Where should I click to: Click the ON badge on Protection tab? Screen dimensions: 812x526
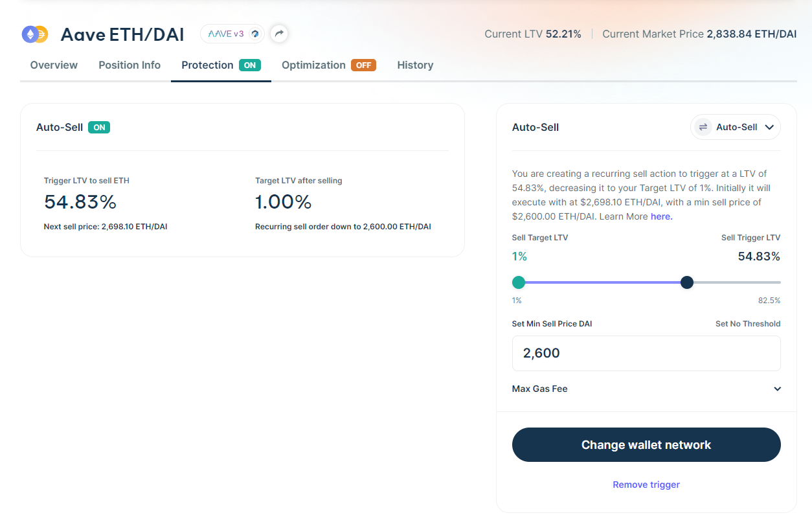point(250,65)
